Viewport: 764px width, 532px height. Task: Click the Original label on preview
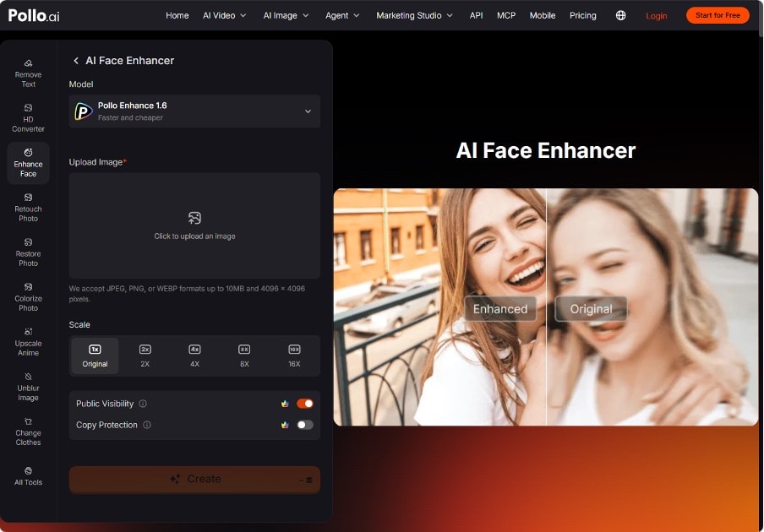coord(591,308)
